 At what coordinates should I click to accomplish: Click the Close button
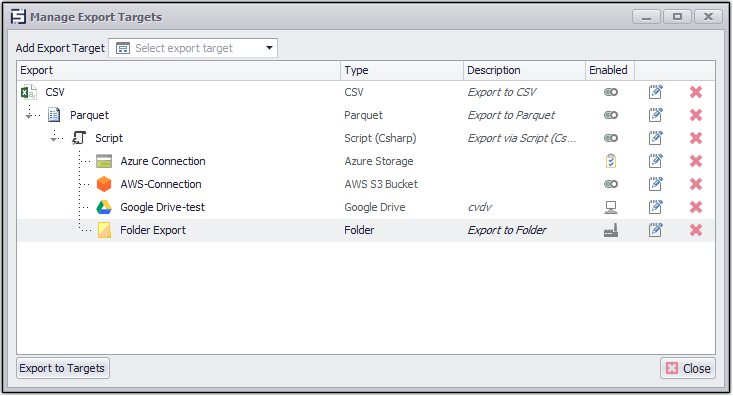pyautogui.click(x=688, y=368)
